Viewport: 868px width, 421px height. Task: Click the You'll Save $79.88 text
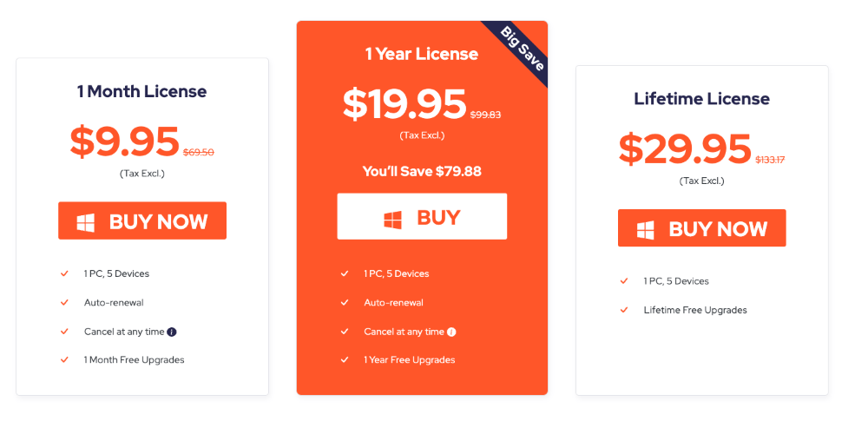pos(422,171)
